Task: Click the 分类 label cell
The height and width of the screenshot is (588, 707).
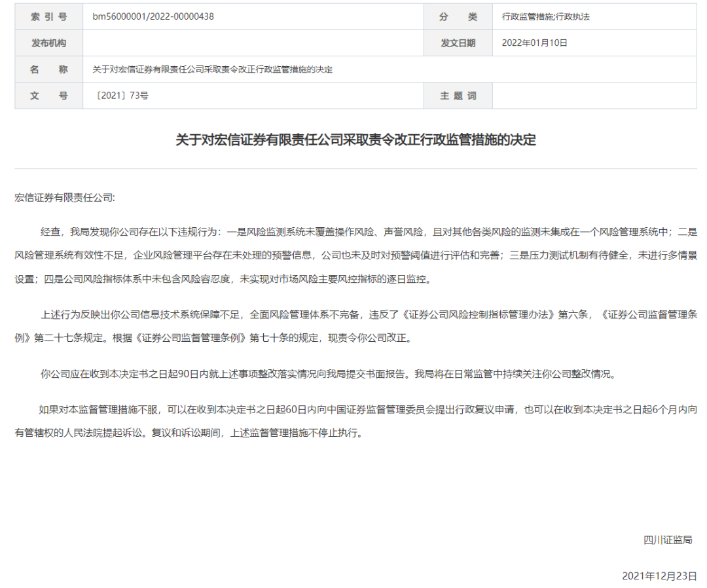Action: pos(458,16)
